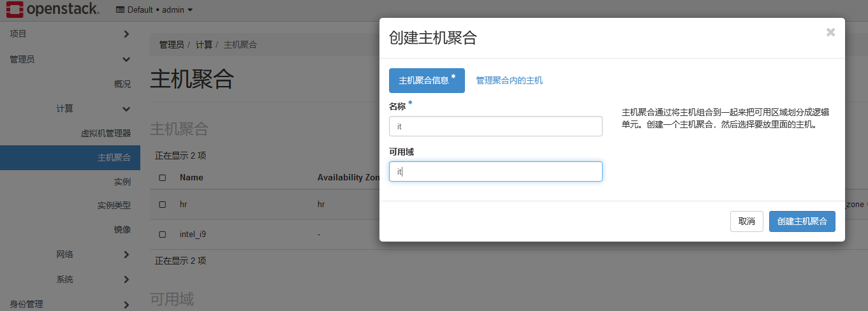Switch to the 管理聚合内的主机 tab
Screen dimensions: 868x311
point(509,80)
